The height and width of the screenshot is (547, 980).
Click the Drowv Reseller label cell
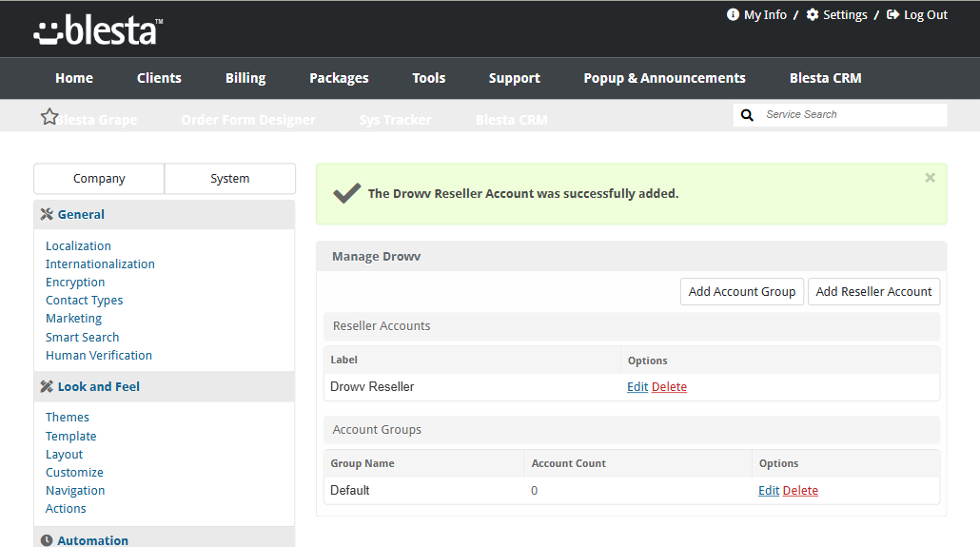372,387
